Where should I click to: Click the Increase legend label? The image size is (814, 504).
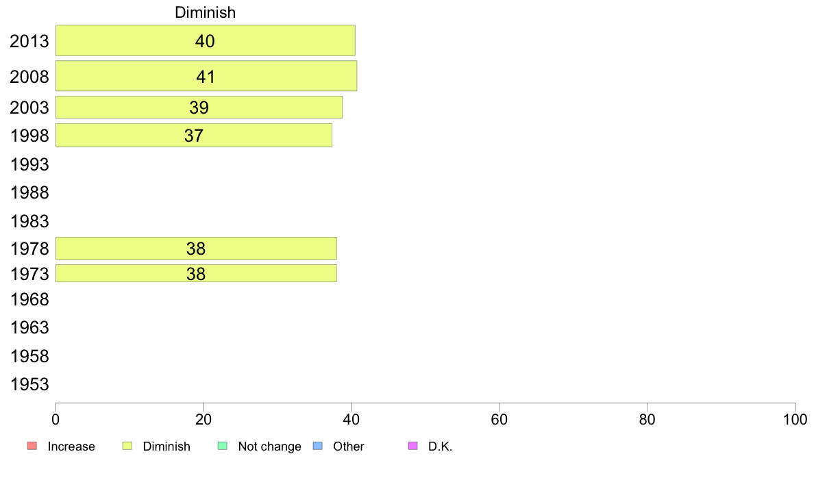(x=71, y=446)
